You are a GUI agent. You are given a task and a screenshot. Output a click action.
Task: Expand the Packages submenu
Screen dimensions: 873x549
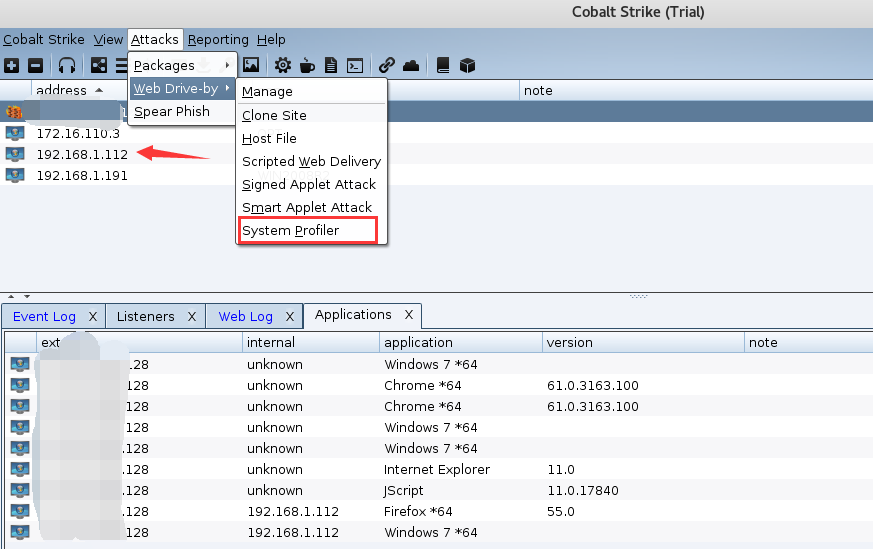coord(183,65)
